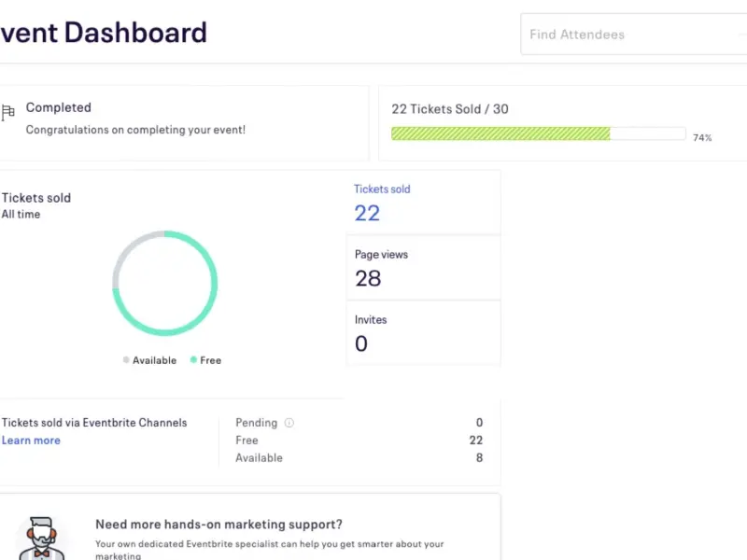Click the Available legend dot

pos(126,360)
